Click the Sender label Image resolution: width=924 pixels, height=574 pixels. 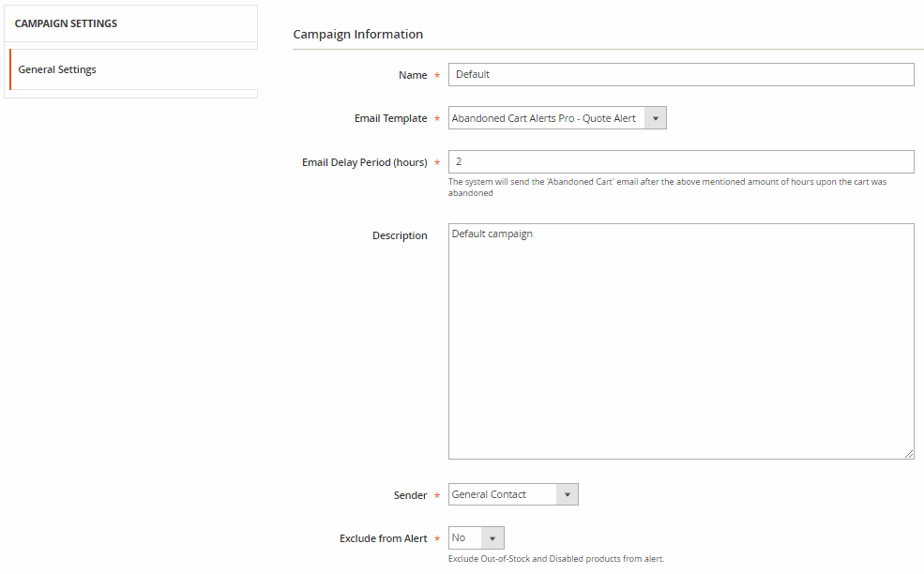pyautogui.click(x=410, y=495)
